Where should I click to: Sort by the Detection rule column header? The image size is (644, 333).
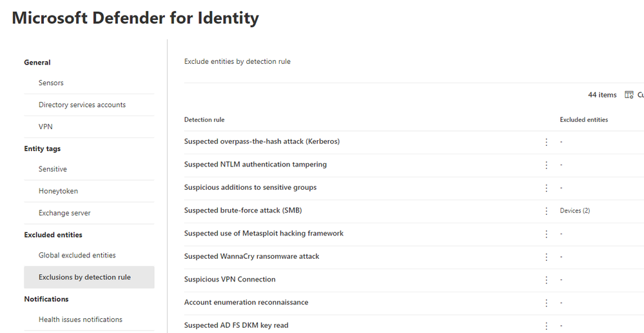(x=204, y=120)
